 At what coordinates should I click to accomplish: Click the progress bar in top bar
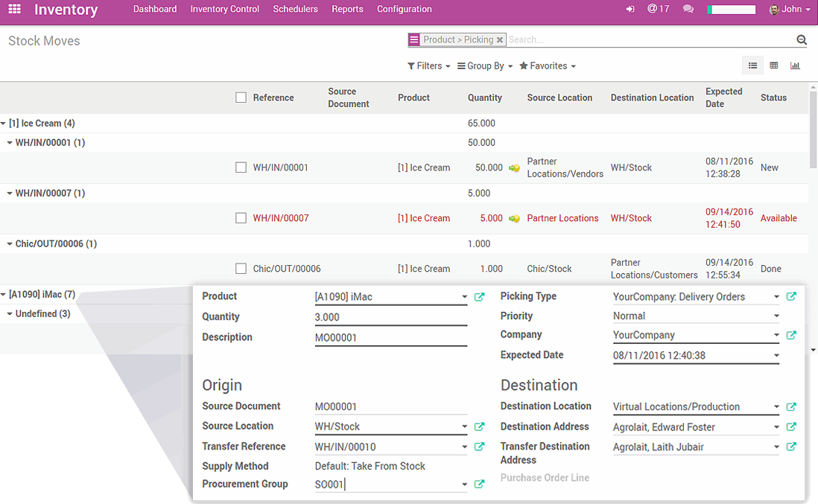[732, 10]
